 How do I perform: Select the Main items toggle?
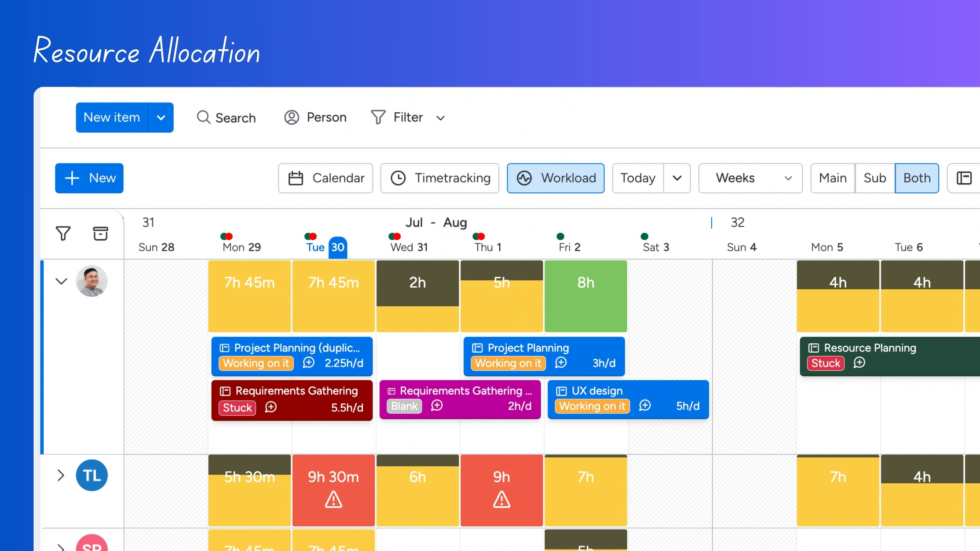pos(833,178)
